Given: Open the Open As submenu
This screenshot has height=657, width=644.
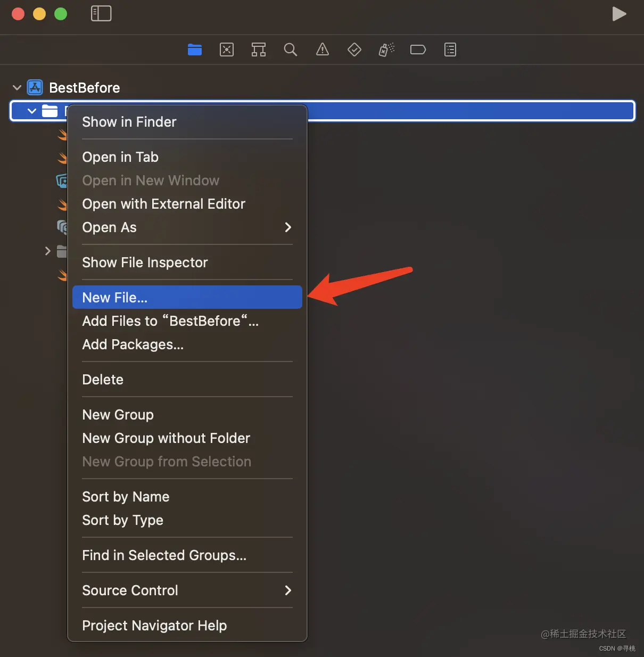Looking at the screenshot, I should coord(187,227).
